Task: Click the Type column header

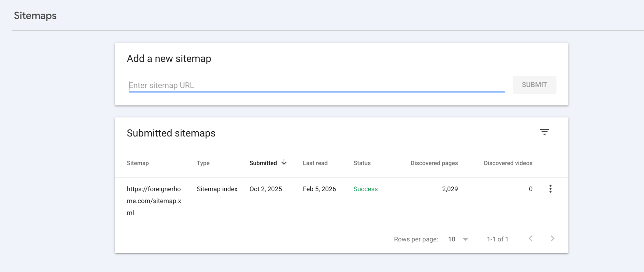Action: pyautogui.click(x=203, y=163)
